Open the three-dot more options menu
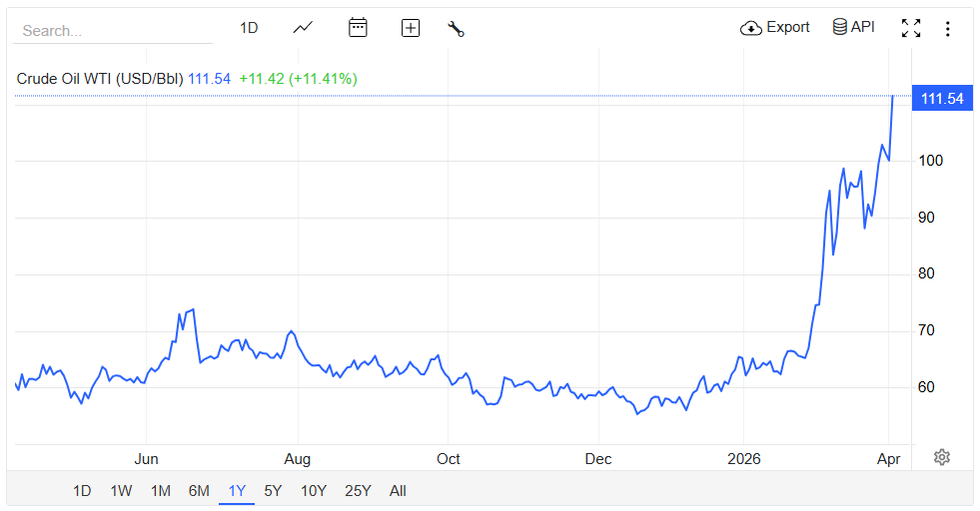The width and height of the screenshot is (980, 511). point(947,29)
